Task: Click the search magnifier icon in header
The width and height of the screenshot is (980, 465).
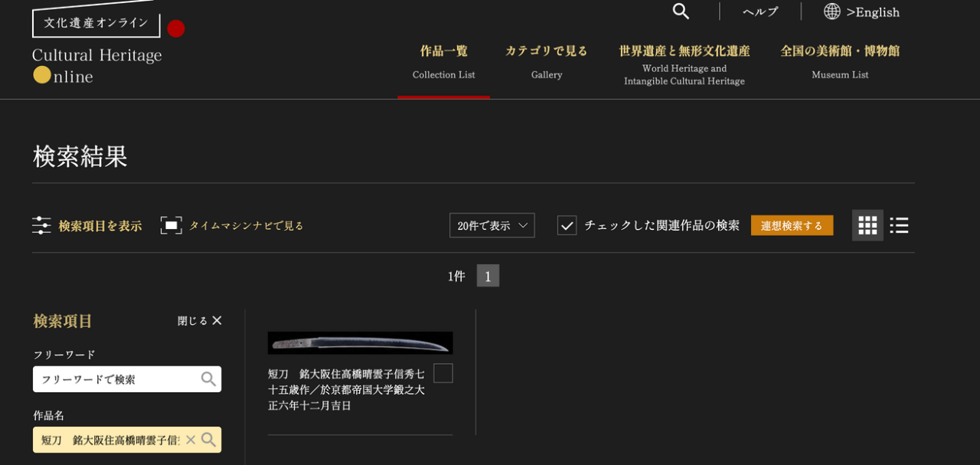Action: (681, 11)
